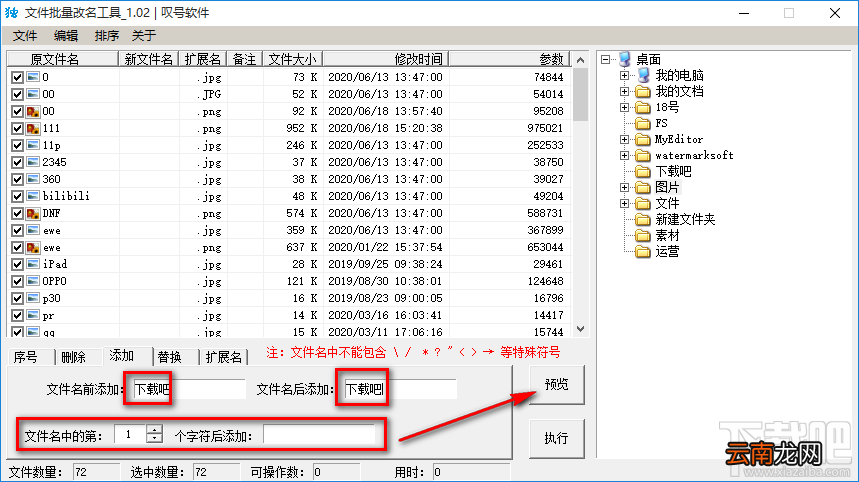Uncheck the OPPO file checkbox
The height and width of the screenshot is (482, 859).
point(17,281)
